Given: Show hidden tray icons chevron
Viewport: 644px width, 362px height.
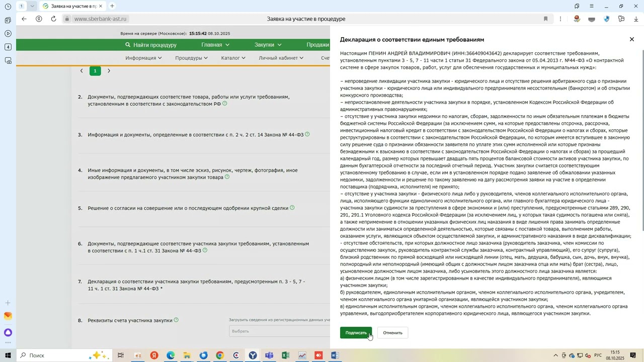Looking at the screenshot, I should click(555, 355).
